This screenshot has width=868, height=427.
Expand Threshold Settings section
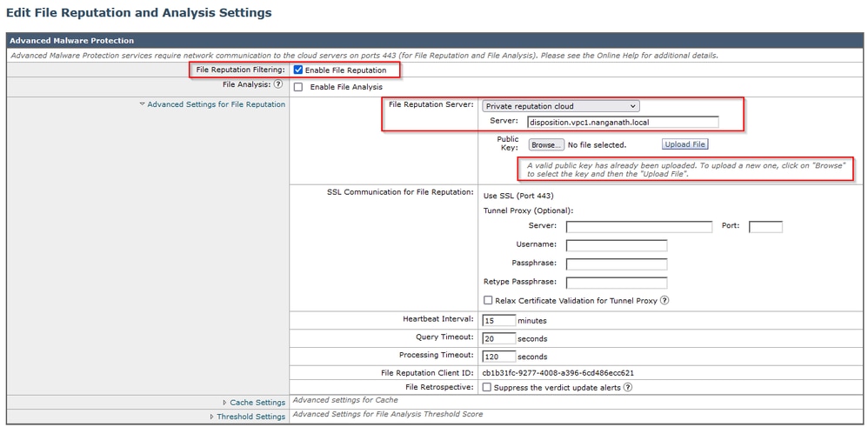pos(248,417)
